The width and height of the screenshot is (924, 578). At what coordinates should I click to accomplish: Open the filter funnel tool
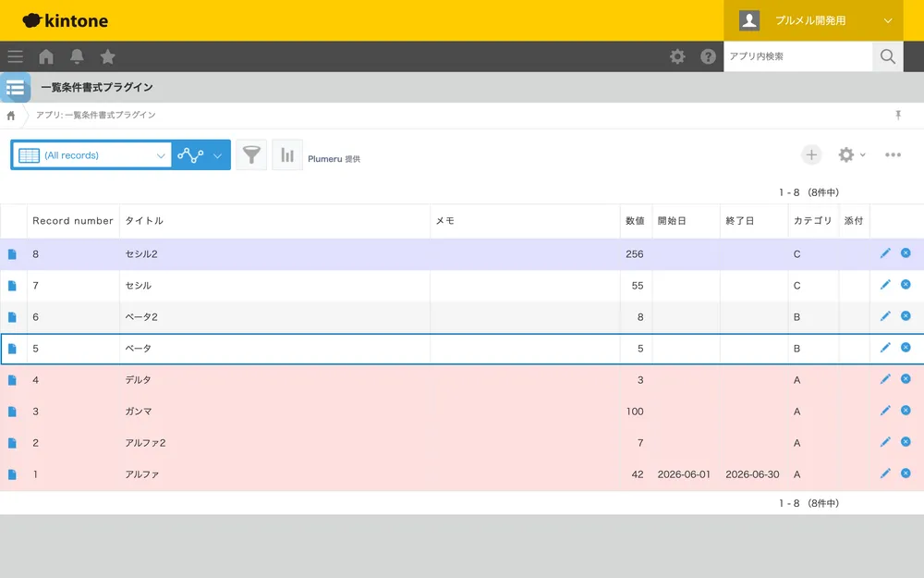tap(251, 155)
